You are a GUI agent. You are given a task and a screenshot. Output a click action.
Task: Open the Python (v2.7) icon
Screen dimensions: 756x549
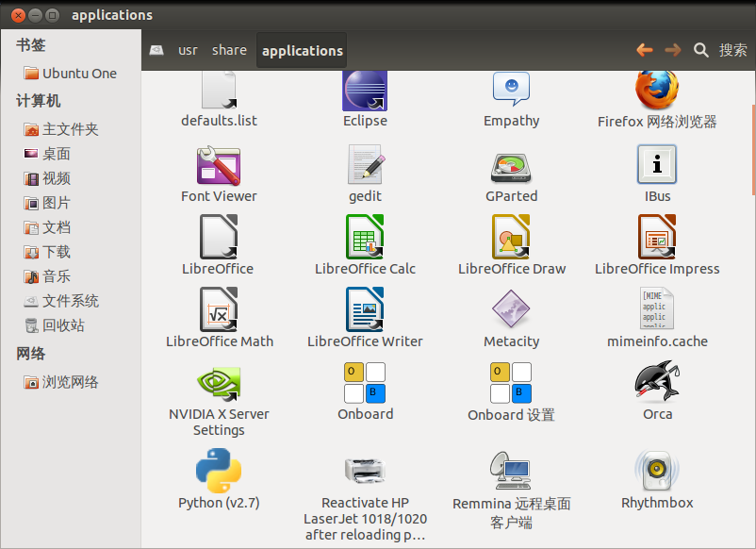pos(219,471)
